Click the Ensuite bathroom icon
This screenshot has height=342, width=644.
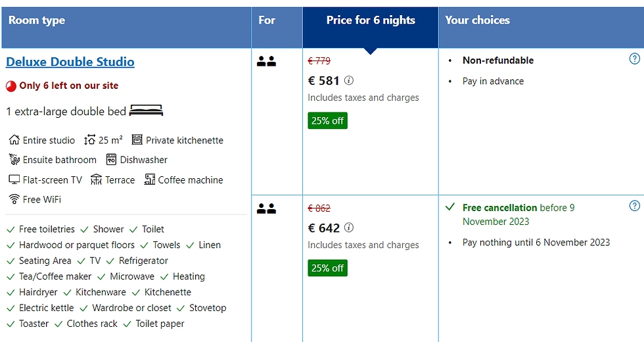14,160
